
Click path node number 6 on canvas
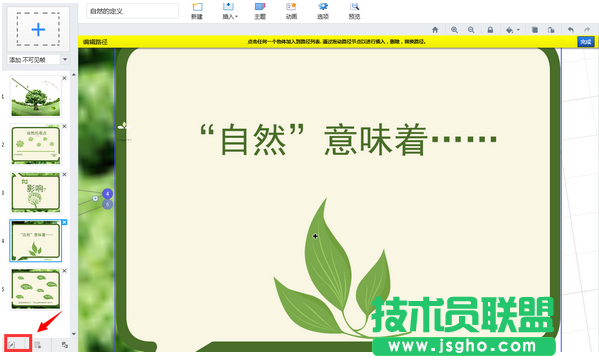[107, 205]
